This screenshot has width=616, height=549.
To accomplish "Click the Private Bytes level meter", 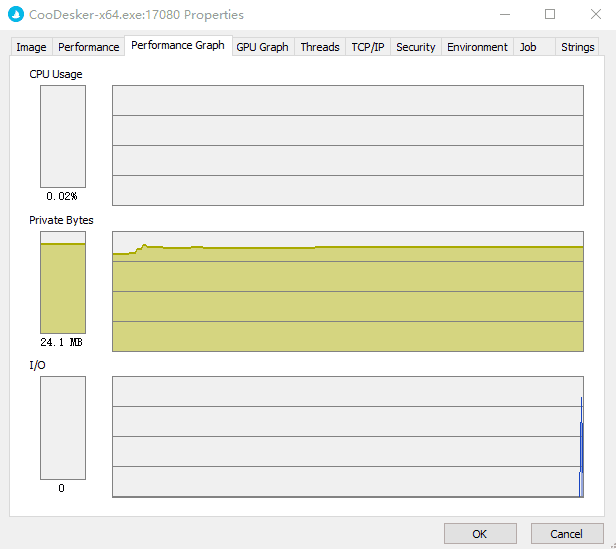I will coord(62,282).
